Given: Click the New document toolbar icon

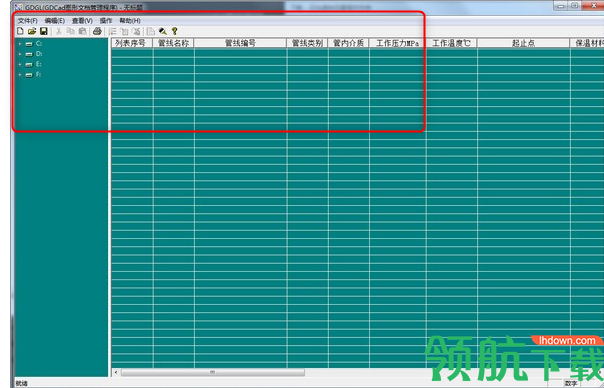Looking at the screenshot, I should pyautogui.click(x=20, y=31).
